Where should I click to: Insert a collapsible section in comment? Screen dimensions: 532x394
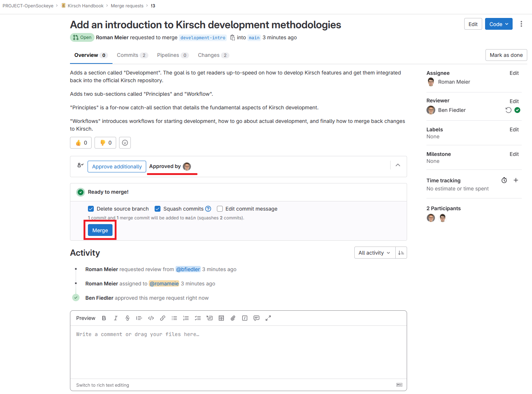(x=210, y=318)
